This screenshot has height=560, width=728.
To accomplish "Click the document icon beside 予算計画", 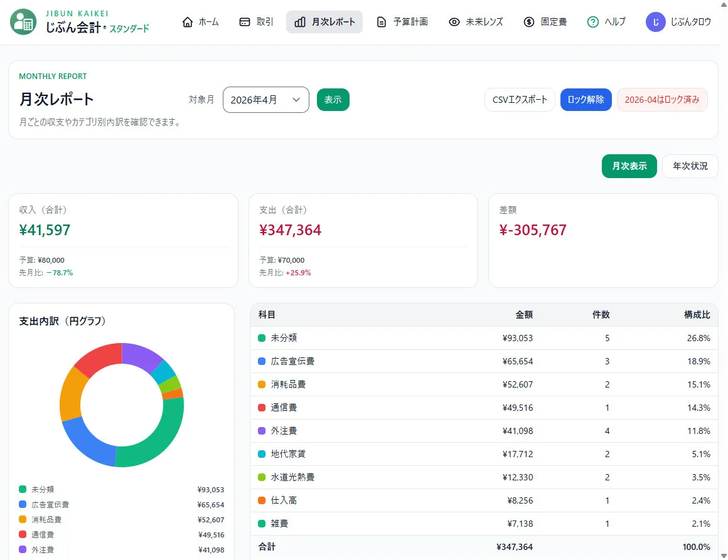I will point(381,22).
